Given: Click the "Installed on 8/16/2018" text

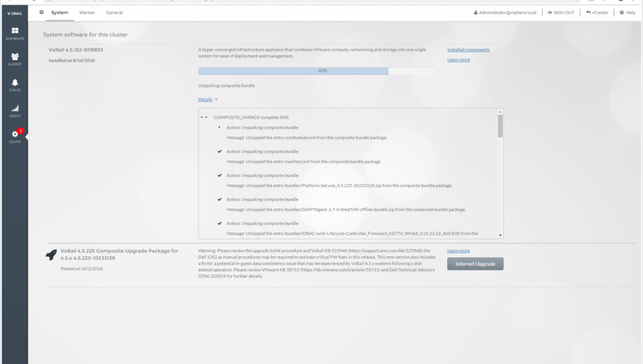Looking at the screenshot, I should pos(72,60).
